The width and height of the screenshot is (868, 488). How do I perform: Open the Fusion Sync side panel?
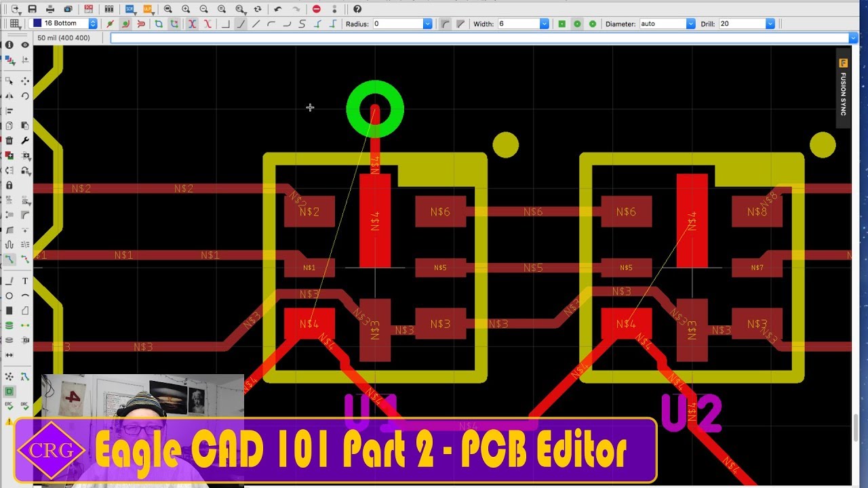point(843,88)
